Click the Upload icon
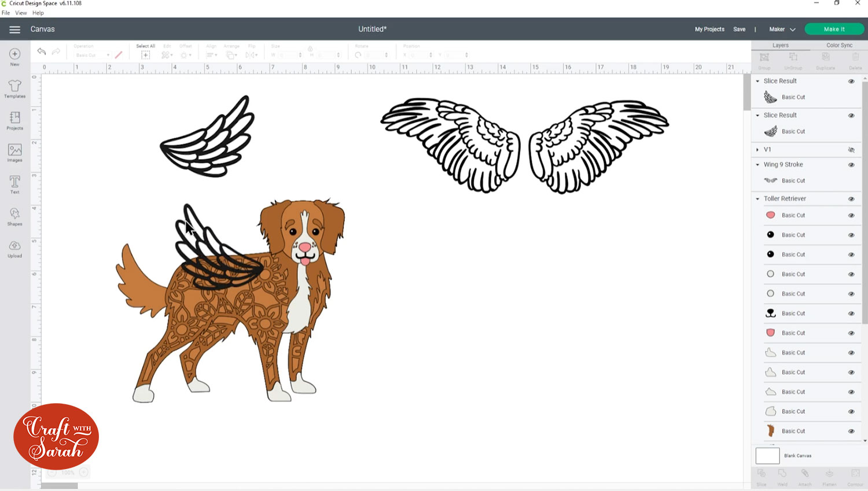 tap(15, 249)
